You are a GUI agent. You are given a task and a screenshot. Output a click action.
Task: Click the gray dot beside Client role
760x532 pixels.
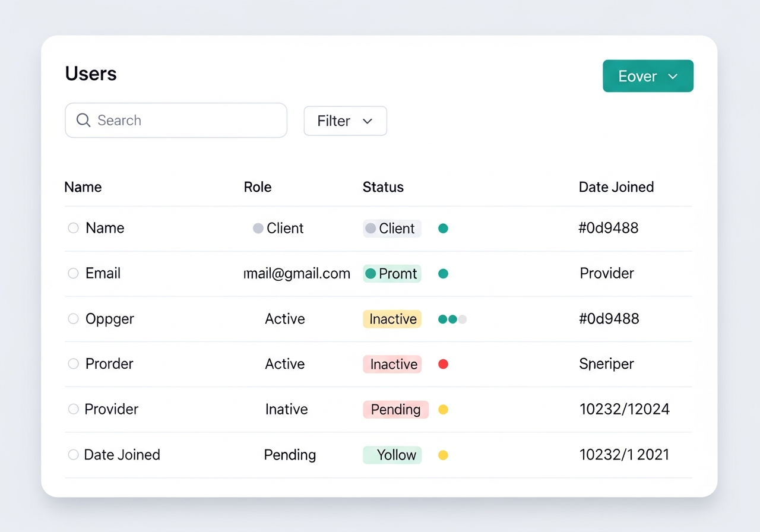[x=258, y=228]
